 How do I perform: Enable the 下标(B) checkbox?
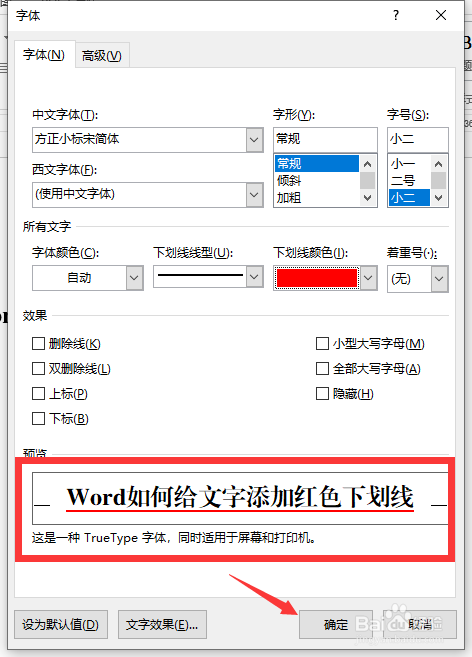click(39, 419)
